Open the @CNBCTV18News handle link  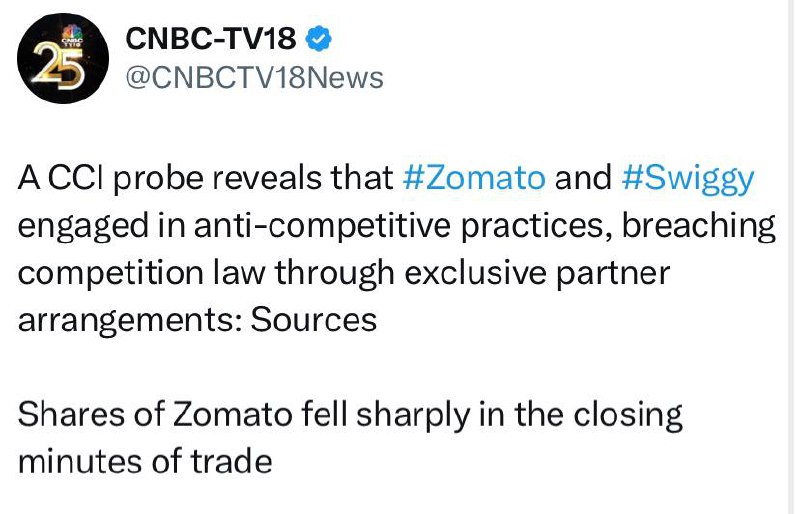pyautogui.click(x=255, y=78)
